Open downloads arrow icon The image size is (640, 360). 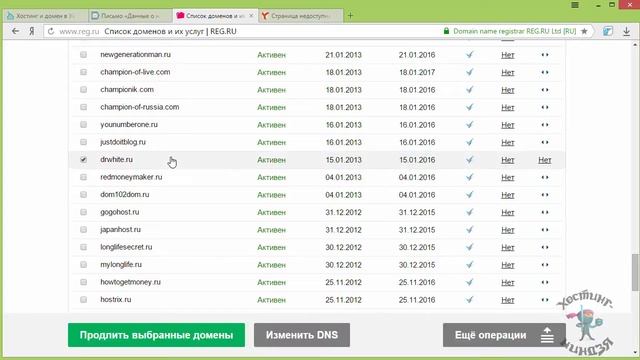point(627,31)
